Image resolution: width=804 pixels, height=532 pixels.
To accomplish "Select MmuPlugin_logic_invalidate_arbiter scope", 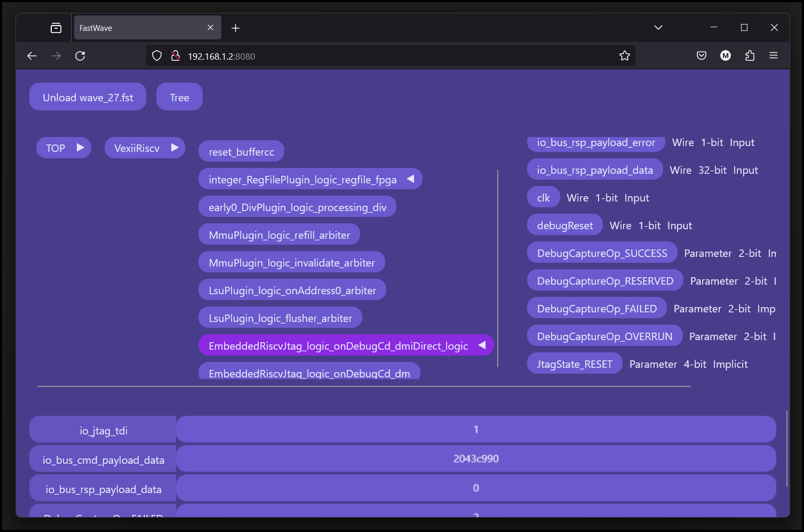I will 291,262.
